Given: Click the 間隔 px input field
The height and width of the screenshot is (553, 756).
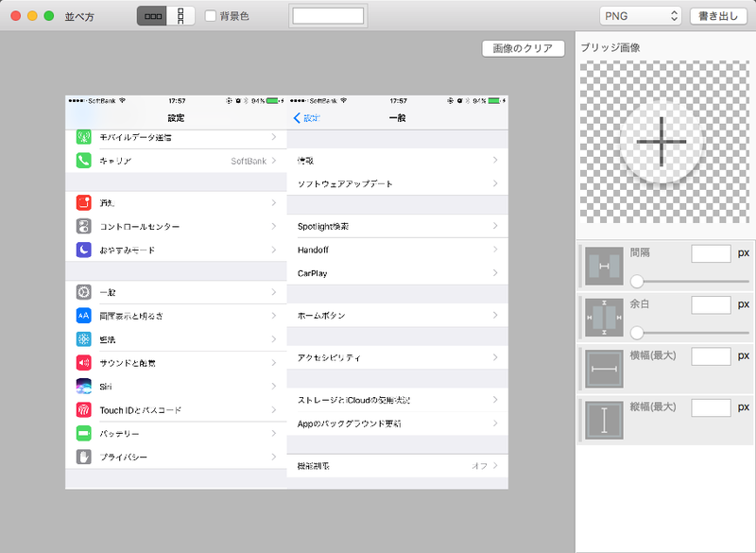Looking at the screenshot, I should coord(711,253).
